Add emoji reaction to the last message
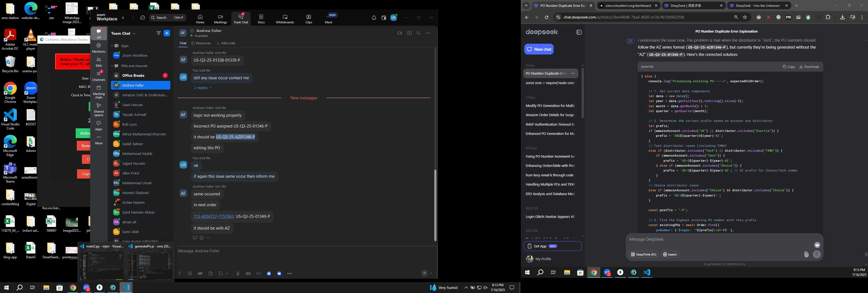Screen dimensions: 868x293 [202, 238]
